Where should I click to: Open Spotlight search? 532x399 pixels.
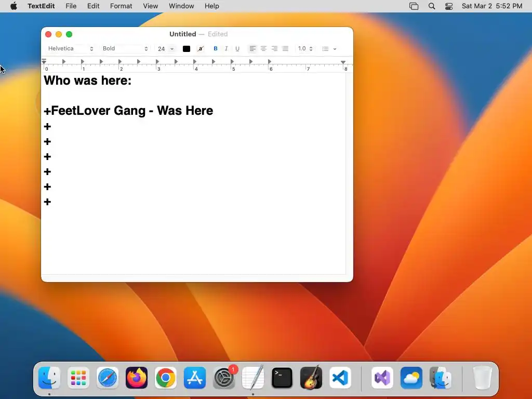pyautogui.click(x=432, y=6)
